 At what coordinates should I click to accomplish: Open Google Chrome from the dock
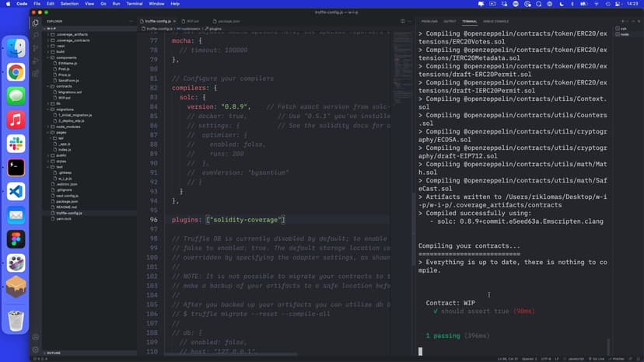[x=16, y=72]
